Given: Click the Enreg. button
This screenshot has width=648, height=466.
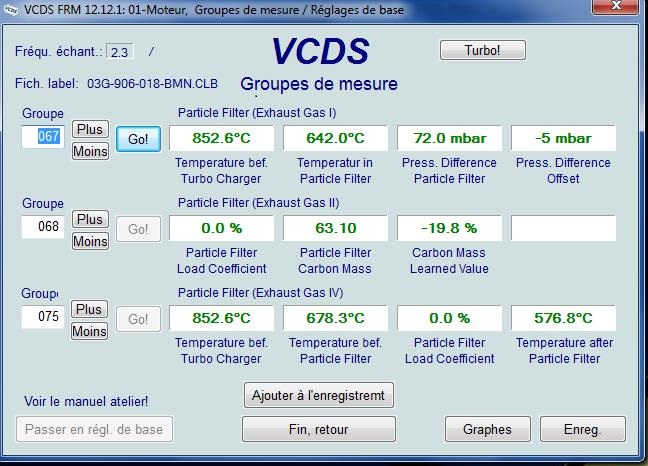Looking at the screenshot, I should (583, 429).
